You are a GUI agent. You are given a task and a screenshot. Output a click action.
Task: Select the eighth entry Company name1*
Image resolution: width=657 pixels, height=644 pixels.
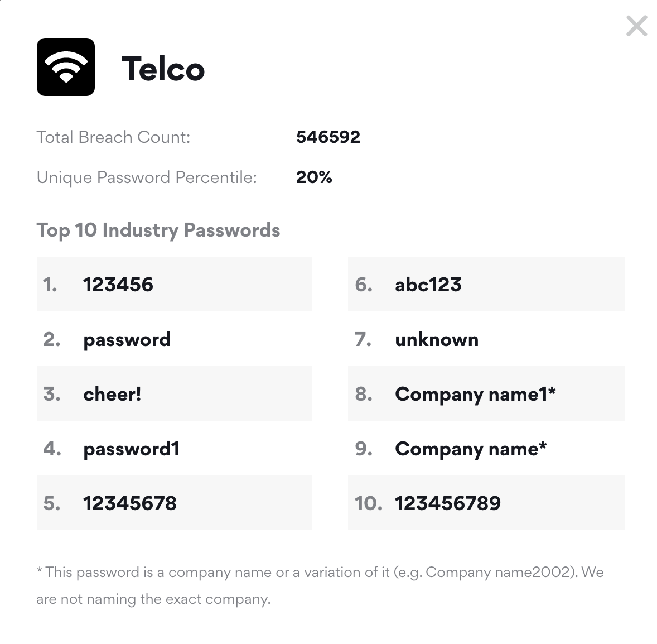coord(475,394)
